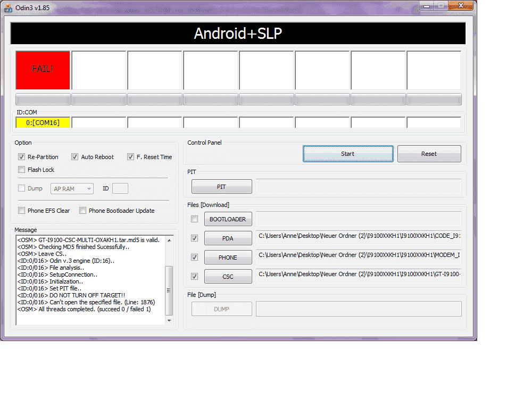Open the PIT file chooser
The height and width of the screenshot is (399, 532).
221,187
